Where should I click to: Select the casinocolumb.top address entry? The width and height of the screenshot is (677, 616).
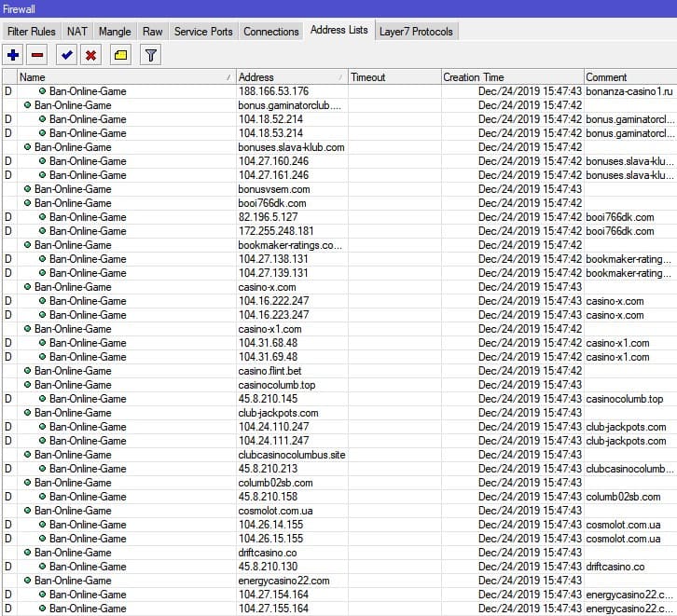tap(277, 385)
